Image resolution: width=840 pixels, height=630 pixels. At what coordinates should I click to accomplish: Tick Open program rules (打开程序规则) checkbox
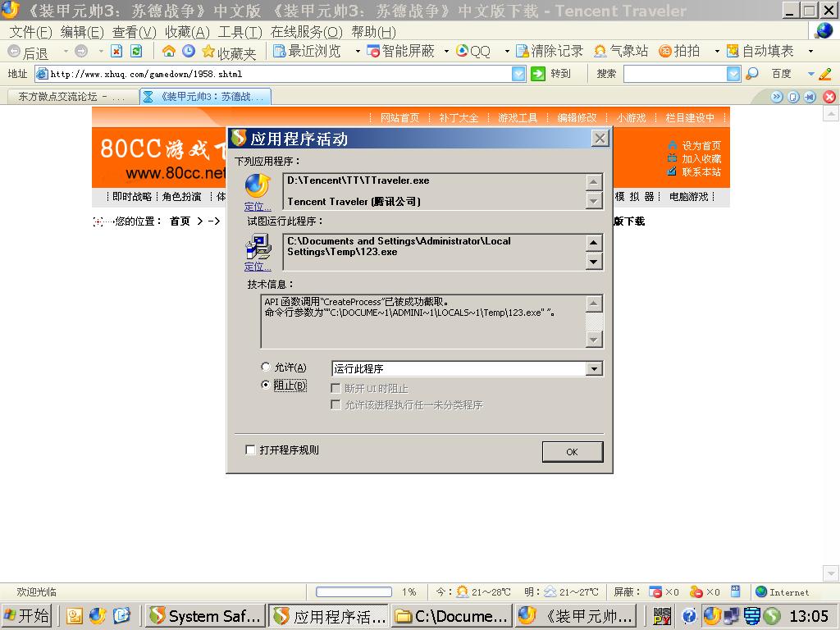pos(250,450)
